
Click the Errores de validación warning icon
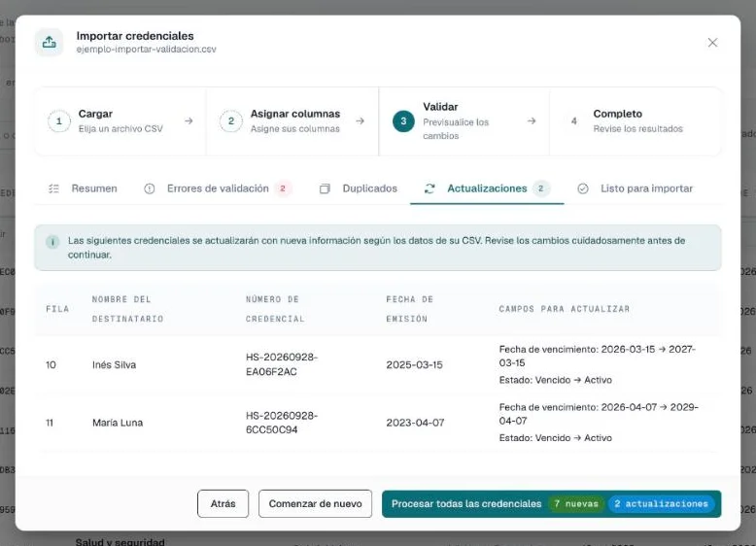point(150,188)
